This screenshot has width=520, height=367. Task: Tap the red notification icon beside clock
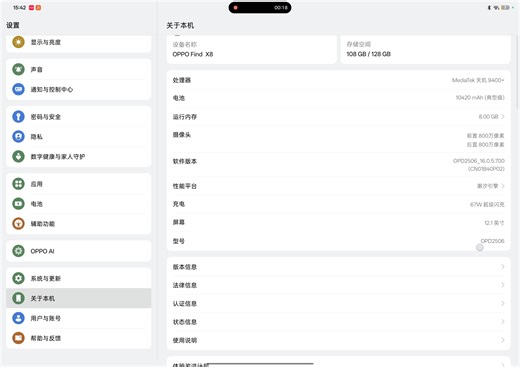click(x=31, y=7)
